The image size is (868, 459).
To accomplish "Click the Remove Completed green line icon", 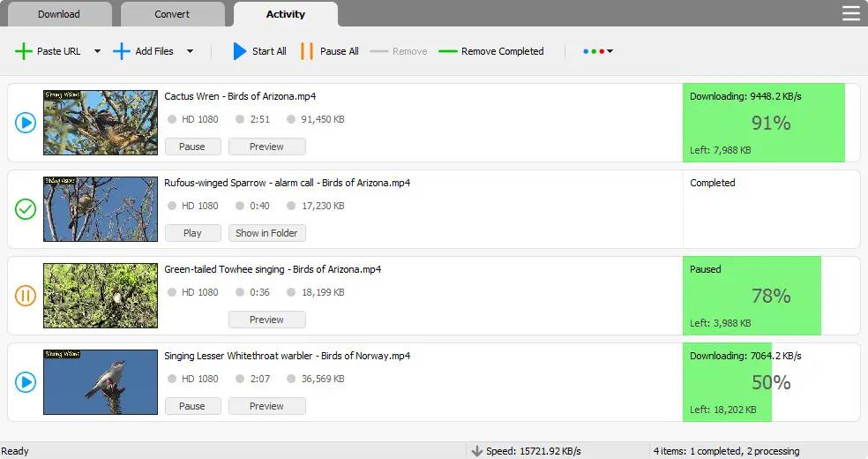I will tap(448, 51).
